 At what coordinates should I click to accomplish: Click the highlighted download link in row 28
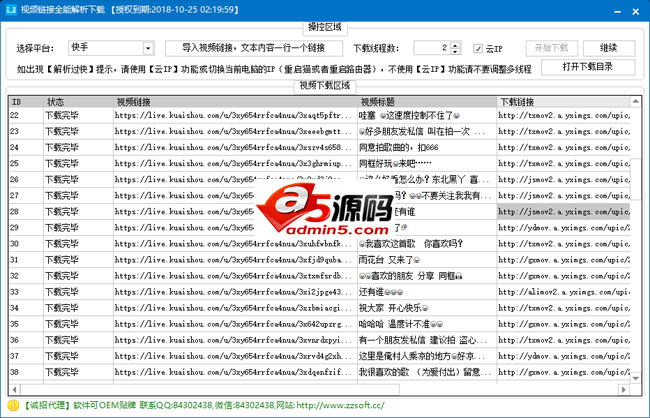[563, 211]
